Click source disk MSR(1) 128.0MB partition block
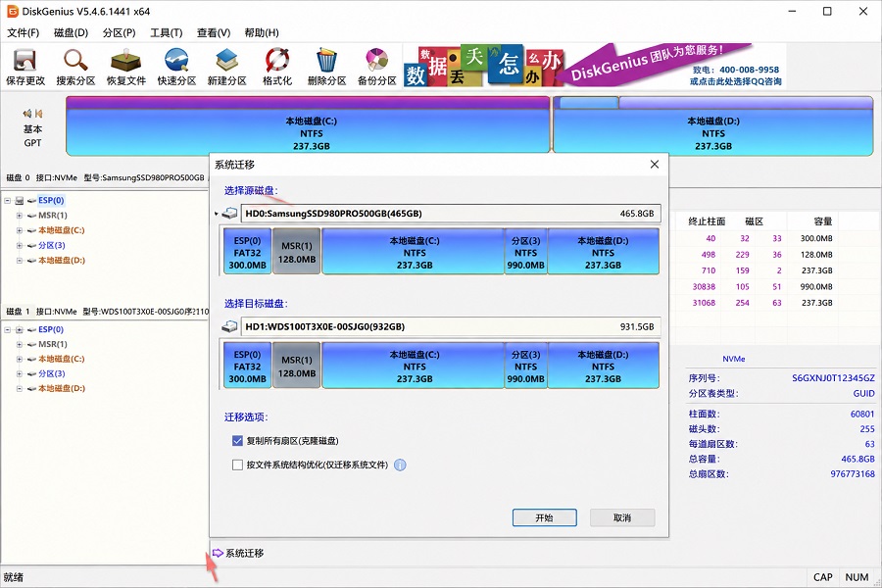Image resolution: width=882 pixels, height=588 pixels. (296, 252)
